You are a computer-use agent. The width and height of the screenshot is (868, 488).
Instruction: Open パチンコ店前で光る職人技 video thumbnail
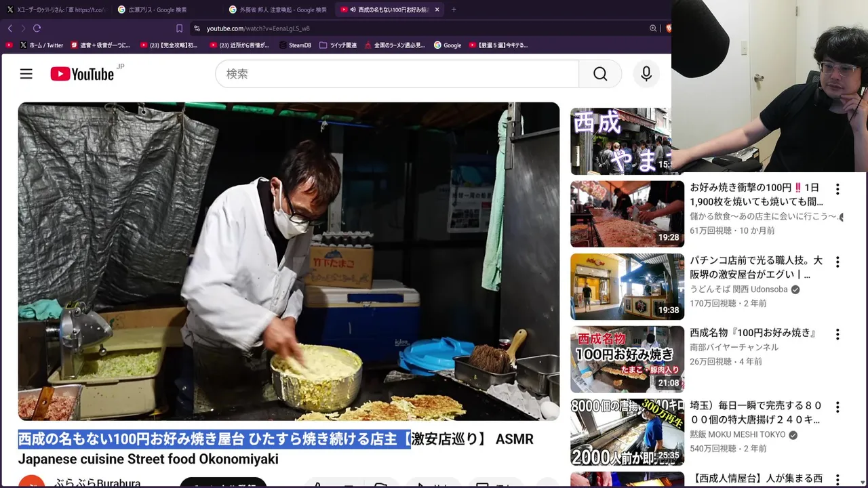(x=627, y=286)
